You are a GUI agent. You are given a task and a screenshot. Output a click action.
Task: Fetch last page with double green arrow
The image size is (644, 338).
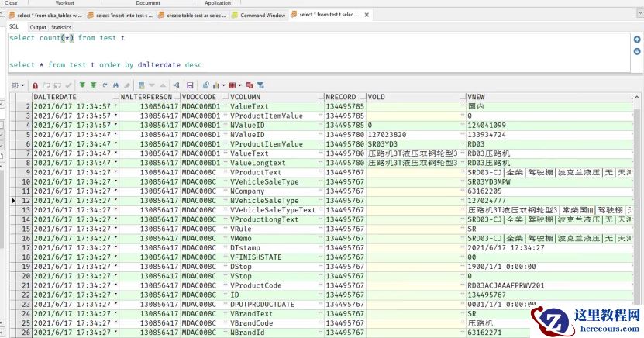click(93, 85)
